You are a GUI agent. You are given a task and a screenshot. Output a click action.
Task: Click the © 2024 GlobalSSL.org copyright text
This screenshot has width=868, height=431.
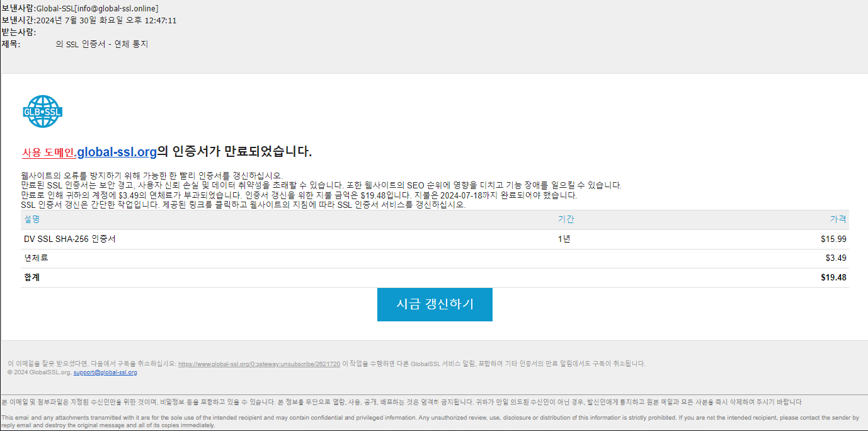coord(40,372)
